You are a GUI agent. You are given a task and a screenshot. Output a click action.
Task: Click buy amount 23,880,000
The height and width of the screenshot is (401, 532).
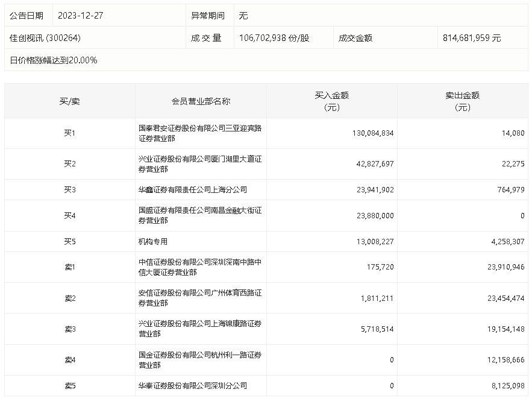(x=375, y=216)
